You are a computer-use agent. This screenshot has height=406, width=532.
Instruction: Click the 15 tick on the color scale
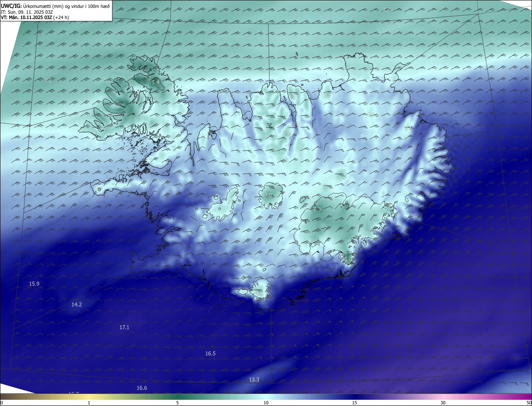click(x=355, y=403)
